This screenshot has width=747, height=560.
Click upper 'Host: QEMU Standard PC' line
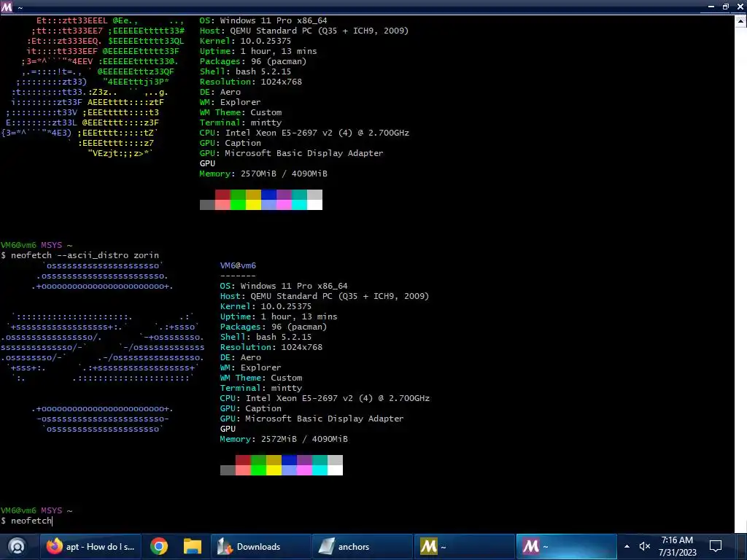tap(304, 31)
